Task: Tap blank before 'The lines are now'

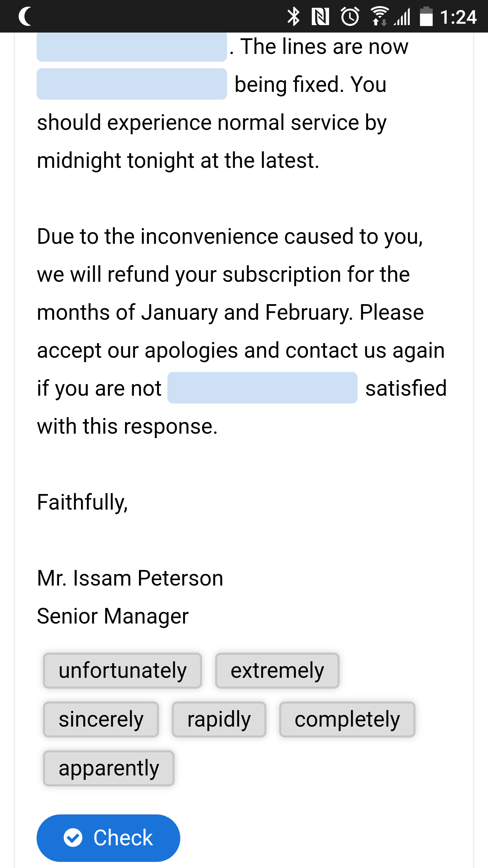Action: point(131,47)
